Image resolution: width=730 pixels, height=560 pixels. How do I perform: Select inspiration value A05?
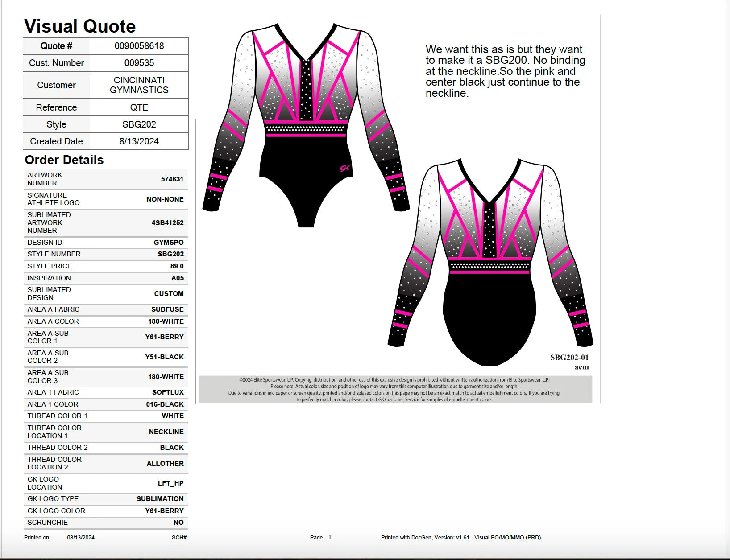click(x=178, y=278)
